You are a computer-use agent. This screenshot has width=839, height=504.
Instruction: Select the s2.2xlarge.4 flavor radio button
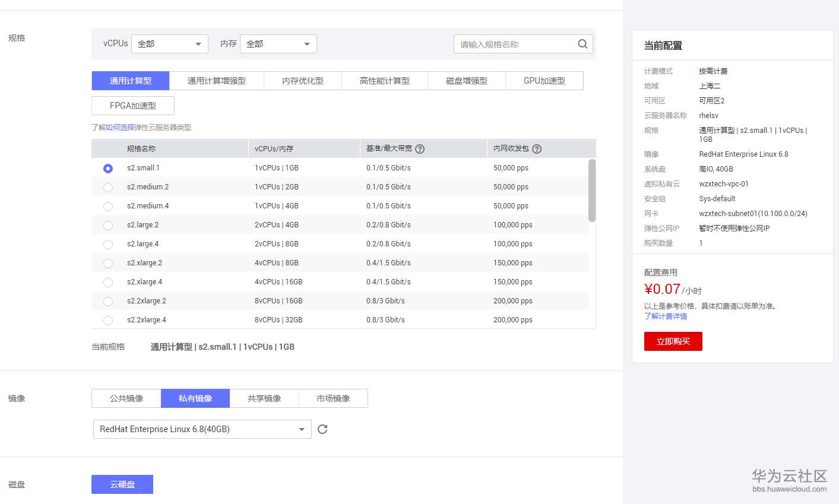107,320
